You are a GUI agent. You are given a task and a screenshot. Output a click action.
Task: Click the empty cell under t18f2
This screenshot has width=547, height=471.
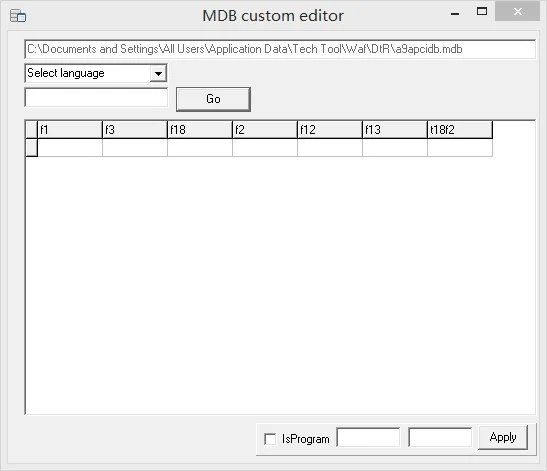pos(460,148)
